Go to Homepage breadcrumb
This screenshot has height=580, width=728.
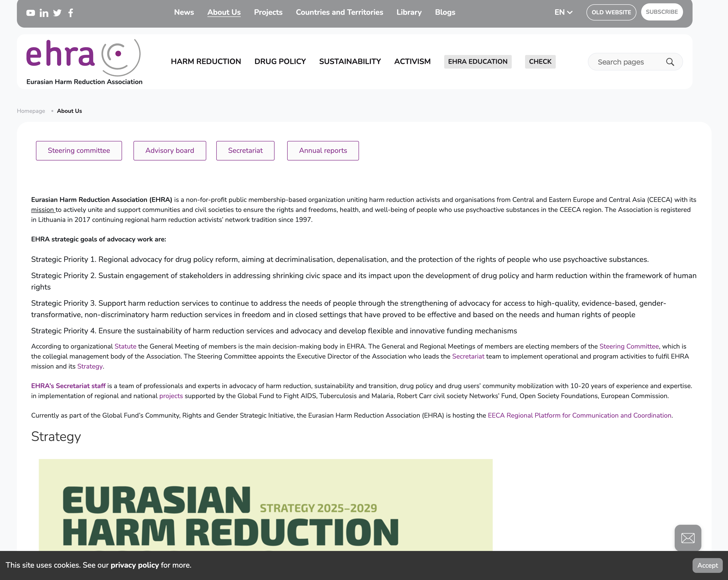31,111
